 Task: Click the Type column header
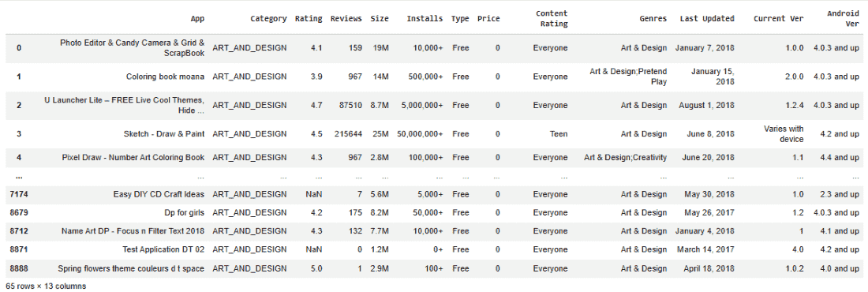[x=460, y=18]
